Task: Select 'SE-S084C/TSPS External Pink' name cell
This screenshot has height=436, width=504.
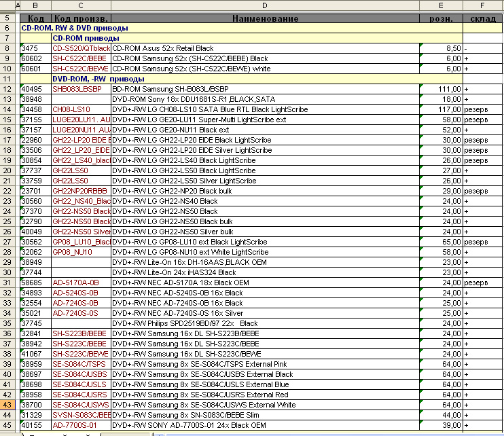Action: click(x=265, y=364)
